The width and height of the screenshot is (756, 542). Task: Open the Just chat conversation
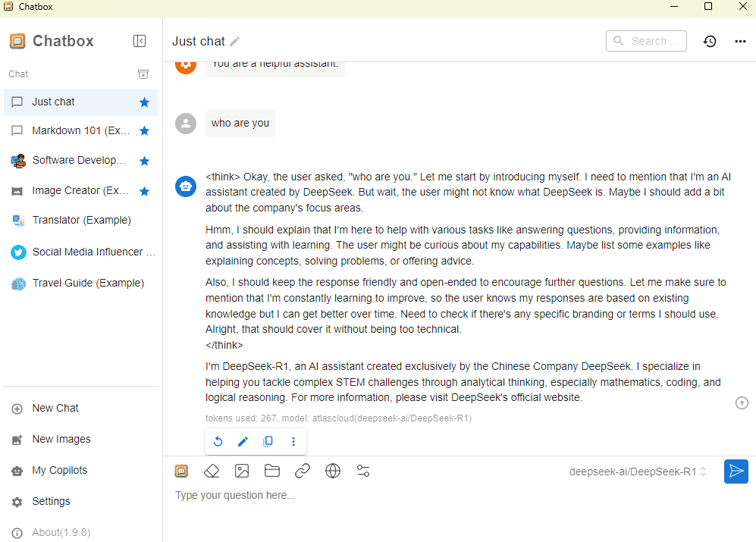coord(80,102)
